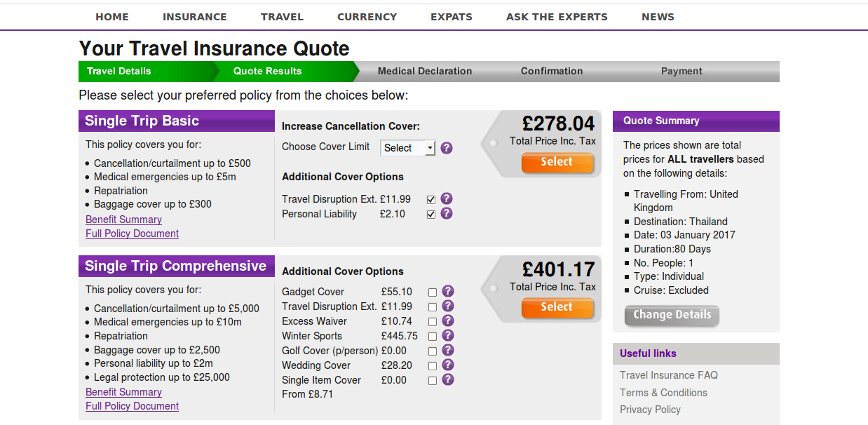Click the Quote Summary panel header

(x=696, y=121)
